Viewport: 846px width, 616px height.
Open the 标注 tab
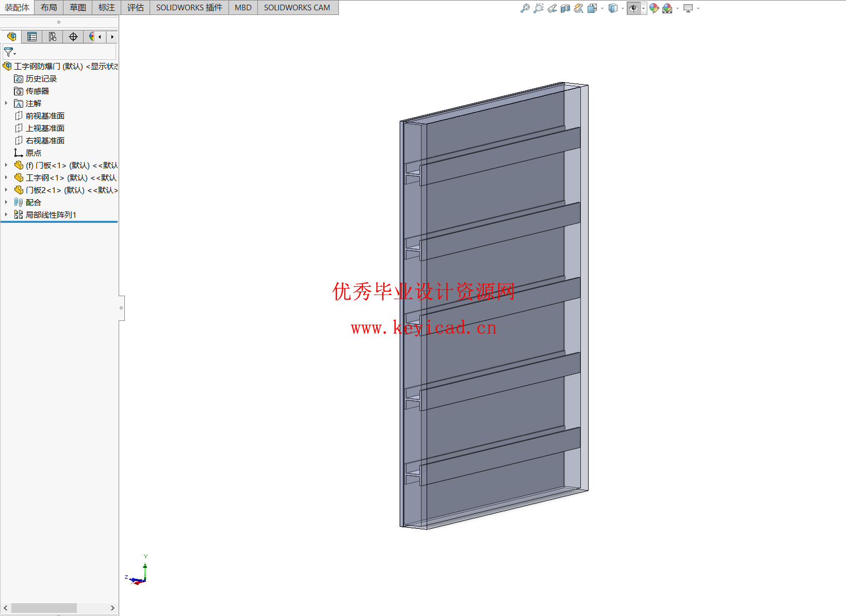click(107, 7)
